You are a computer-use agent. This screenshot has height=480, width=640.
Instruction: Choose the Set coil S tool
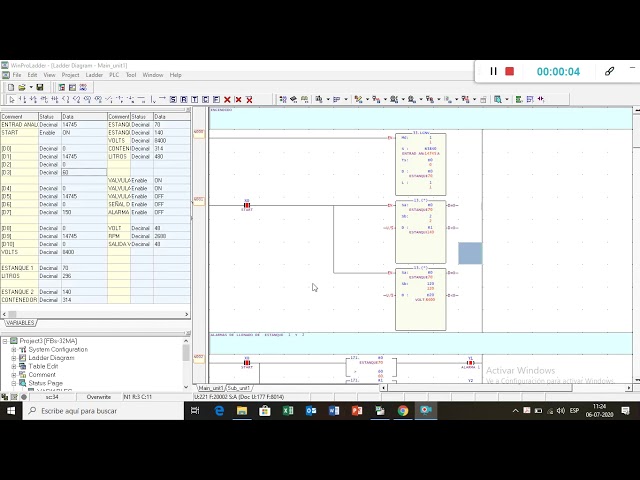[x=173, y=99]
